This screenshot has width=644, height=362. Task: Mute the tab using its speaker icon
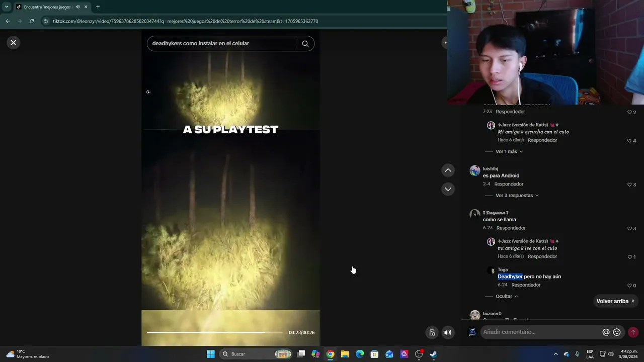click(77, 7)
